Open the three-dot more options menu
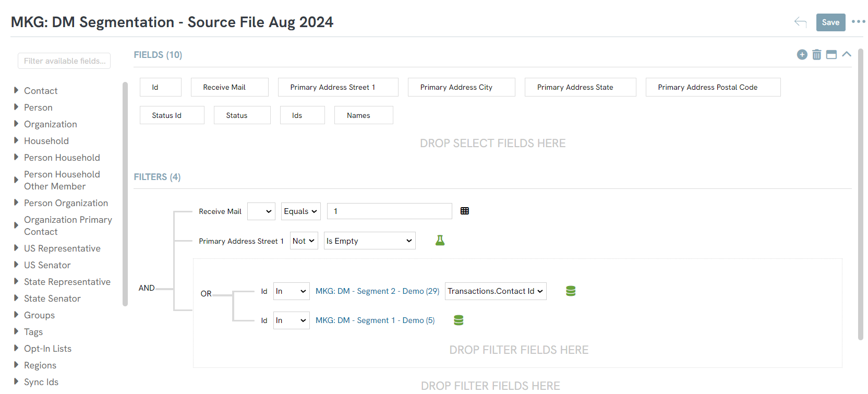 (858, 22)
